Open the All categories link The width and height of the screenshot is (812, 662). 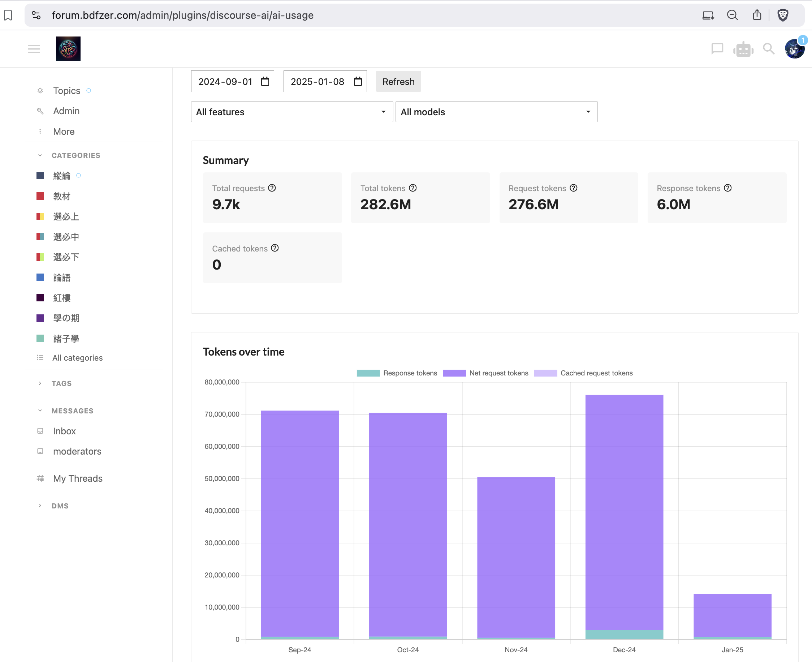(x=77, y=358)
